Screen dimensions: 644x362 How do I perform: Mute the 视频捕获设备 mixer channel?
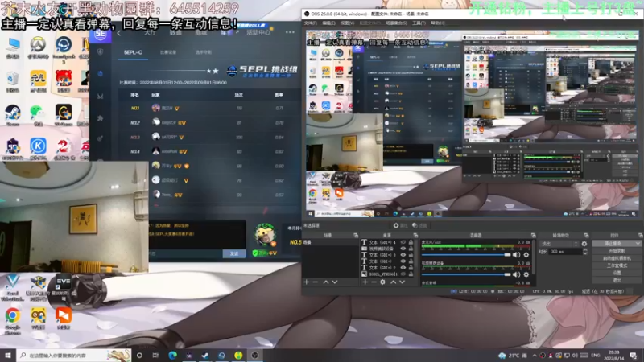click(516, 274)
